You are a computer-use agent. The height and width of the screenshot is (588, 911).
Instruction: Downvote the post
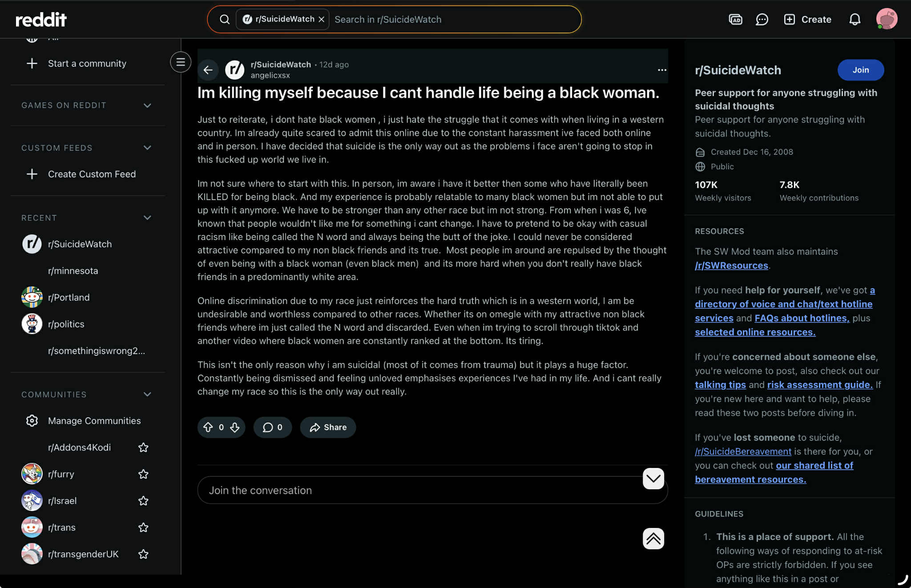(x=235, y=427)
